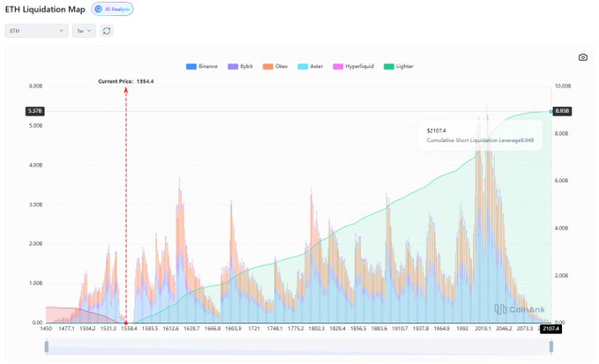The height and width of the screenshot is (364, 599).
Task: Click the green Lighter legend color swatch
Action: tap(389, 66)
